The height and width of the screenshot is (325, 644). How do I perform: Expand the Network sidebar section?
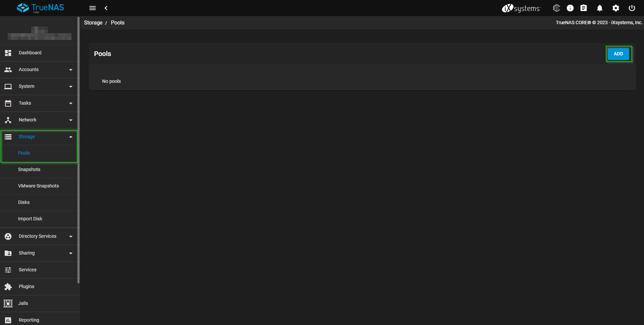tap(39, 120)
